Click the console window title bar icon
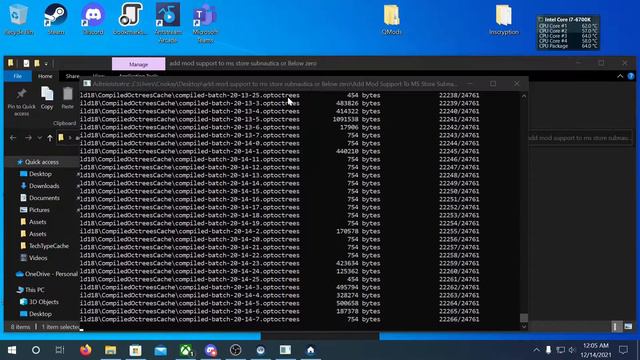Viewport: 640px width, 360px height. 87,84
